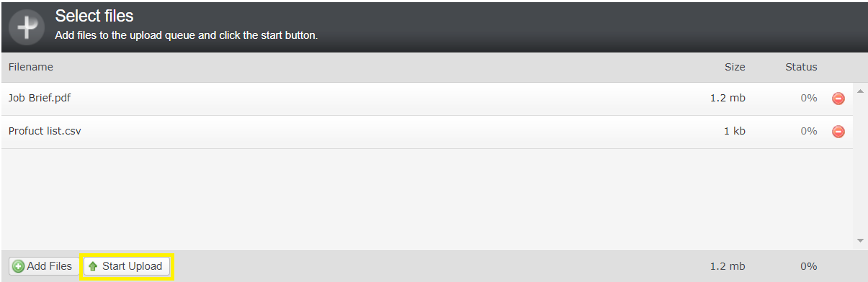Click the Filename column header
This screenshot has height=282, width=868.
31,67
